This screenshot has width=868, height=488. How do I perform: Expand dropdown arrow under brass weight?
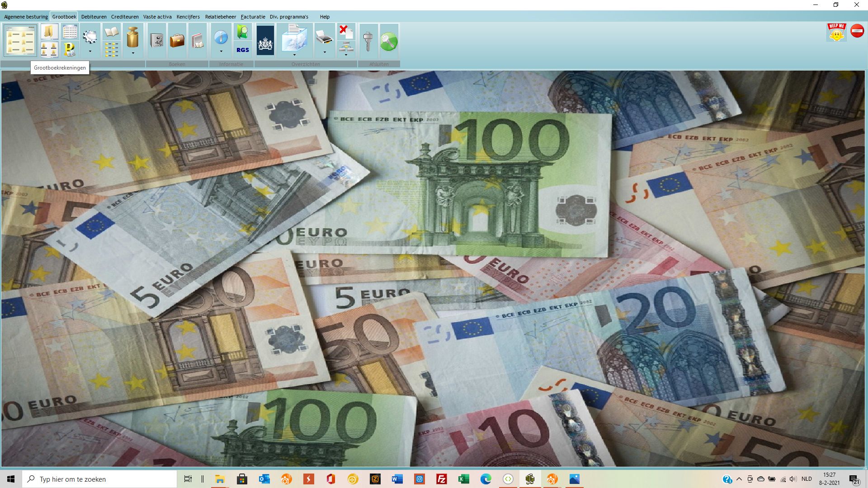(x=133, y=53)
